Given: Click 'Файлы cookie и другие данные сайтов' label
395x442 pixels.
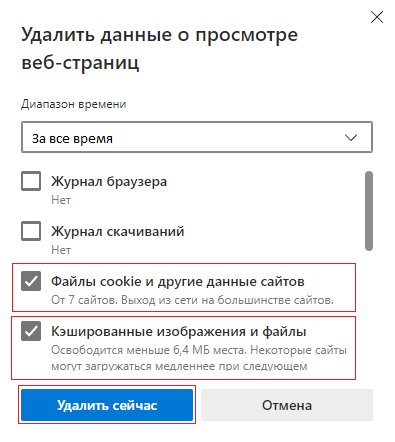Looking at the screenshot, I should [178, 282].
